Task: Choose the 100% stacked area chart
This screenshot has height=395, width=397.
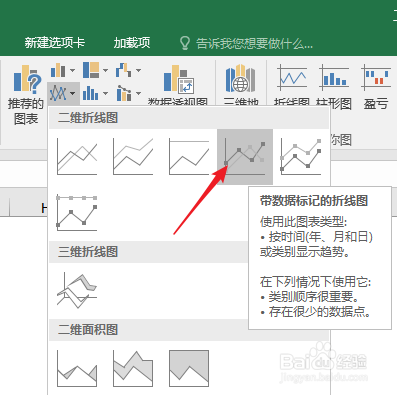Action: [189, 368]
